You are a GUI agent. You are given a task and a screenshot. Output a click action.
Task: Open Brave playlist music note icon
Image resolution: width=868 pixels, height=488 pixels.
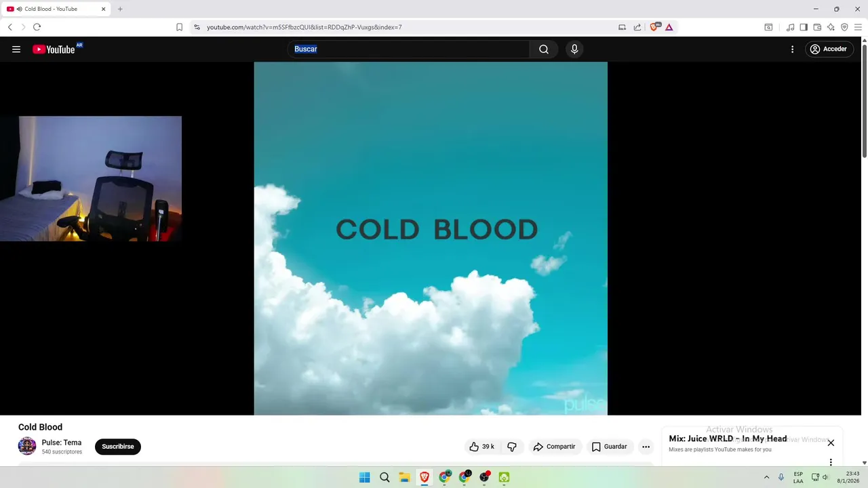click(x=790, y=27)
